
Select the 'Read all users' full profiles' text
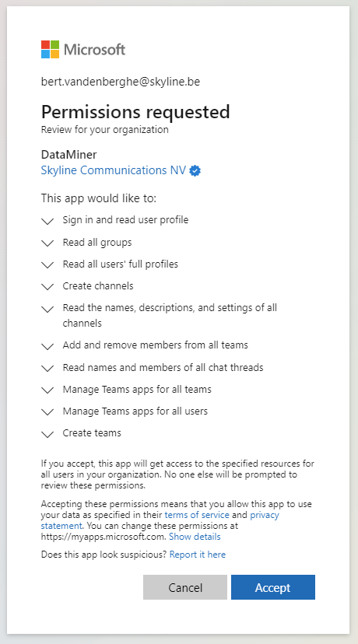pyautogui.click(x=121, y=264)
